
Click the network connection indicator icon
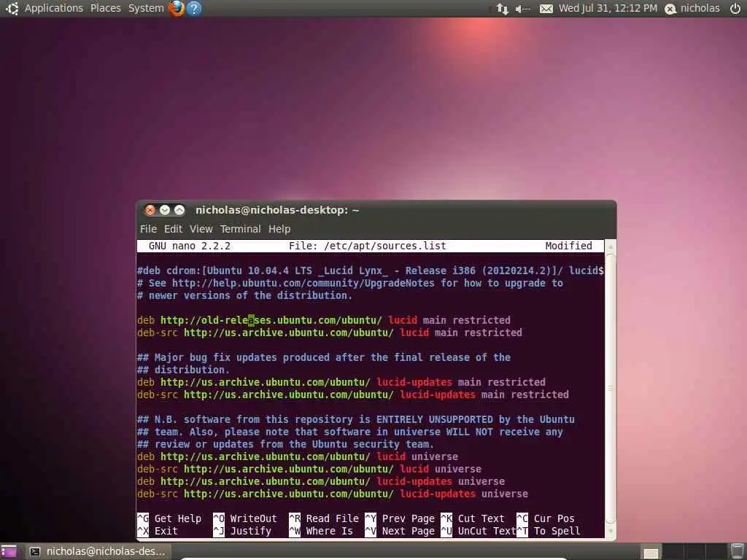pyautogui.click(x=502, y=9)
